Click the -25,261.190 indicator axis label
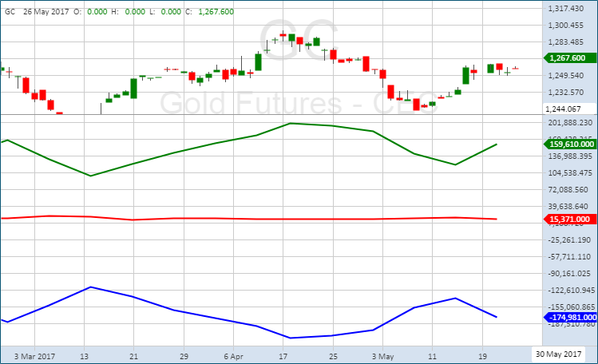The width and height of the screenshot is (598, 364). (x=569, y=240)
